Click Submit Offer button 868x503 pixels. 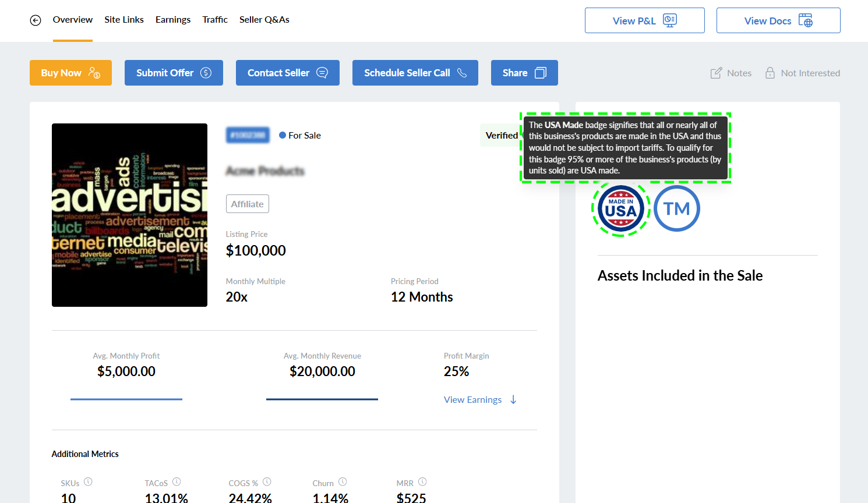click(x=174, y=73)
